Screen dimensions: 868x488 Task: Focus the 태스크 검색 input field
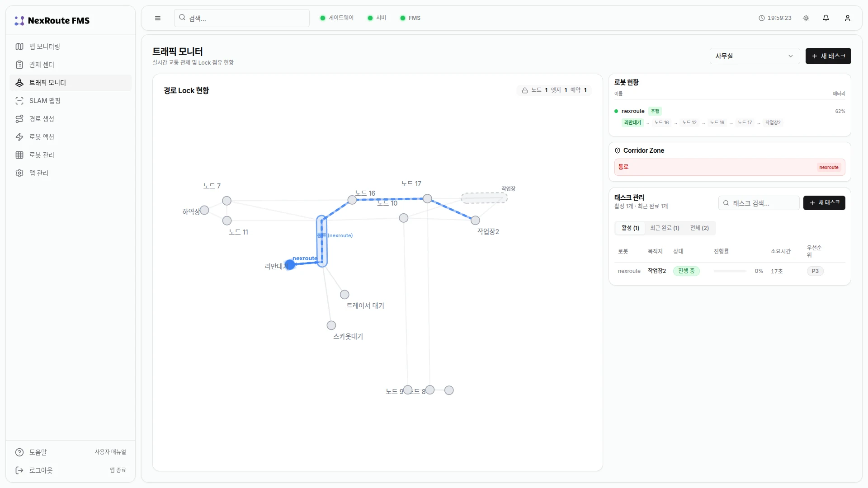click(759, 203)
